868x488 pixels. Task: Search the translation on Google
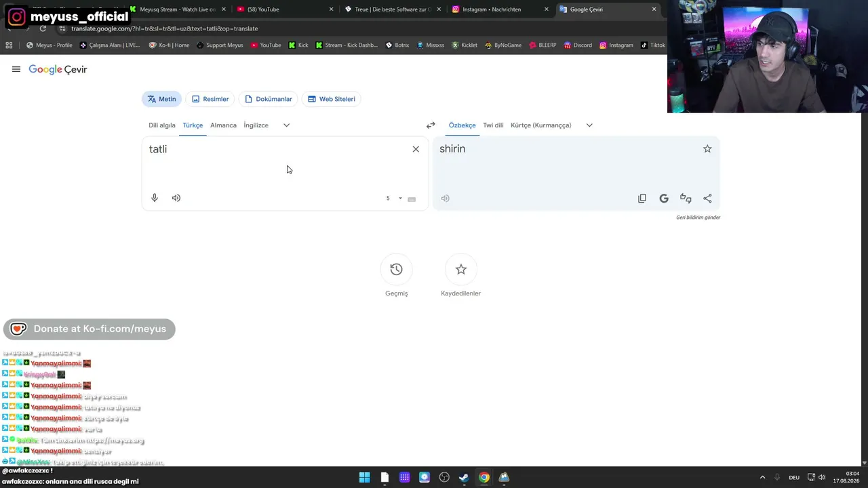664,199
